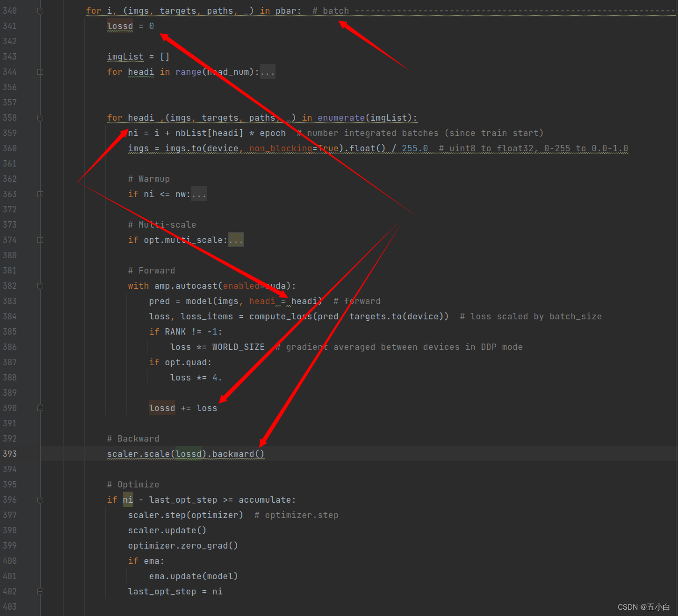Click line number 403 in the gutter
678x616 pixels.
pos(9,607)
